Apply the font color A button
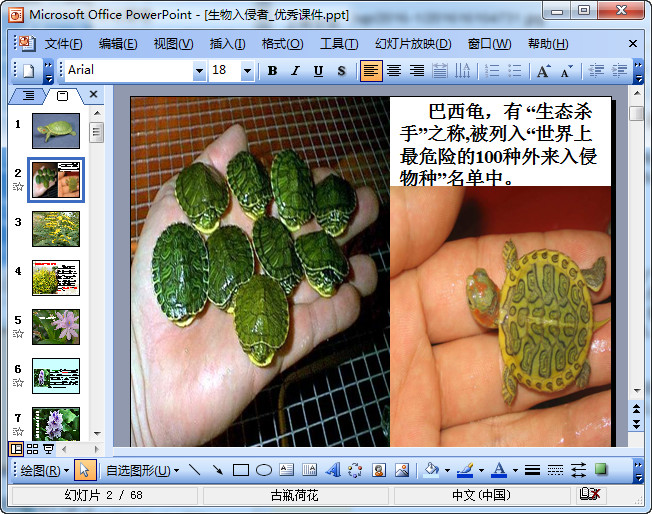 (x=499, y=470)
